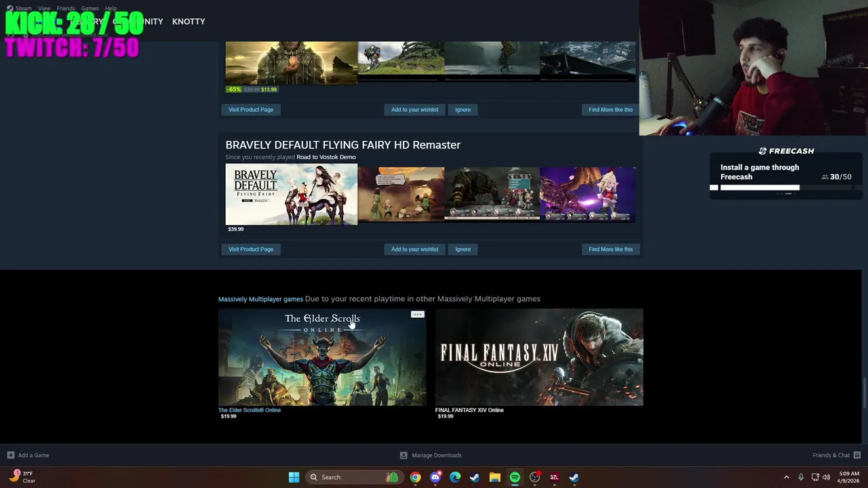Open the View menu
The height and width of the screenshot is (488, 868).
[x=44, y=9]
